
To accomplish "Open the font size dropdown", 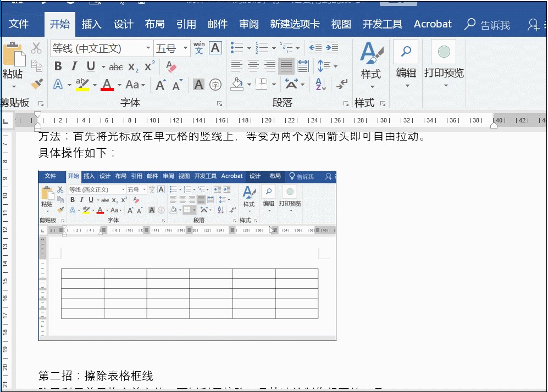I will 185,48.
